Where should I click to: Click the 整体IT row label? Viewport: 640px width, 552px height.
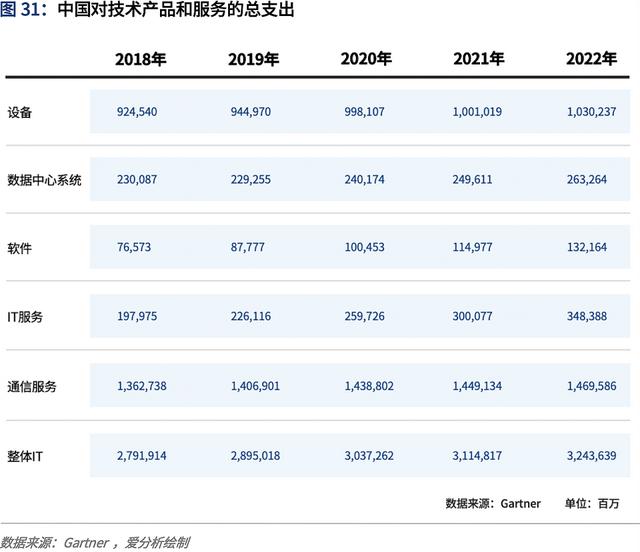tap(25, 456)
